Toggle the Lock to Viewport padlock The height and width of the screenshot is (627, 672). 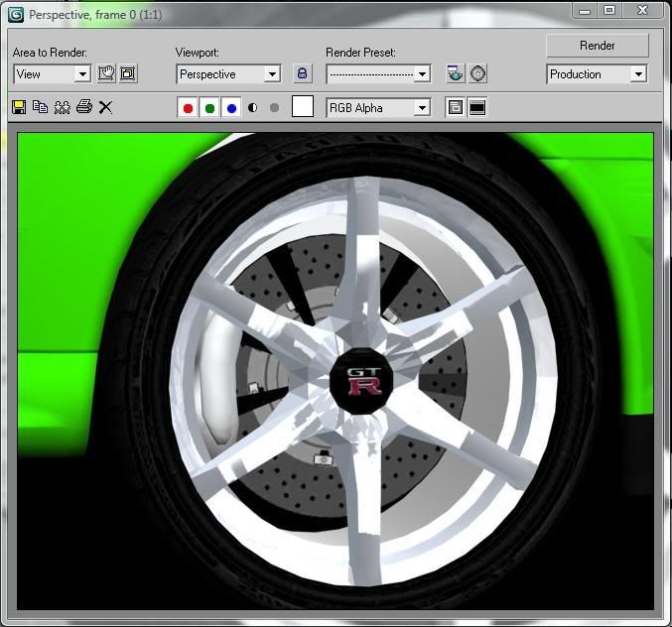click(302, 73)
